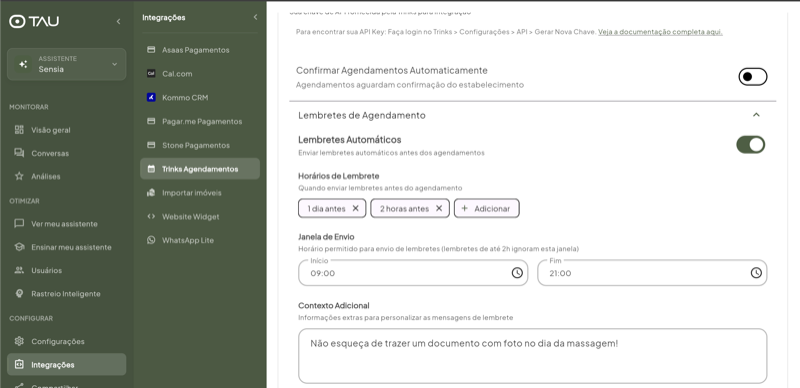The width and height of the screenshot is (800, 388).
Task: Open Visão geral
Action: pos(51,130)
